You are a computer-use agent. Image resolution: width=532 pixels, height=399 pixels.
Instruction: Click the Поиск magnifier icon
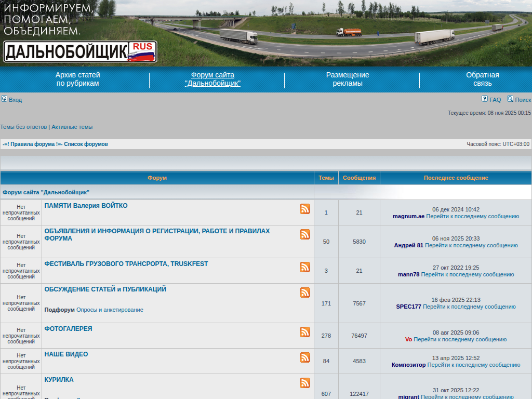coord(510,99)
